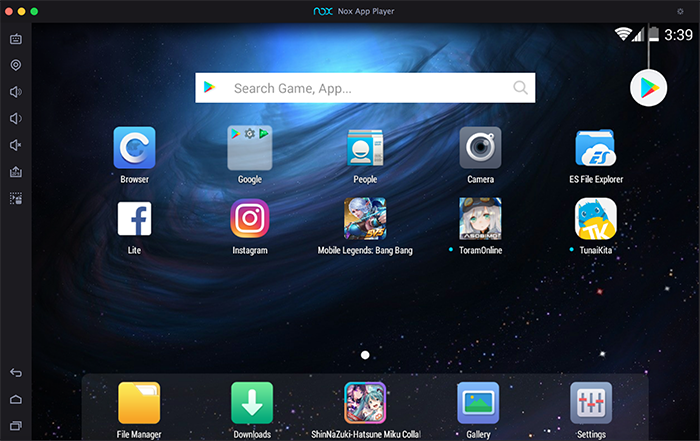Open File Manager in the dock
Screen dimensions: 700x441
pyautogui.click(x=139, y=403)
